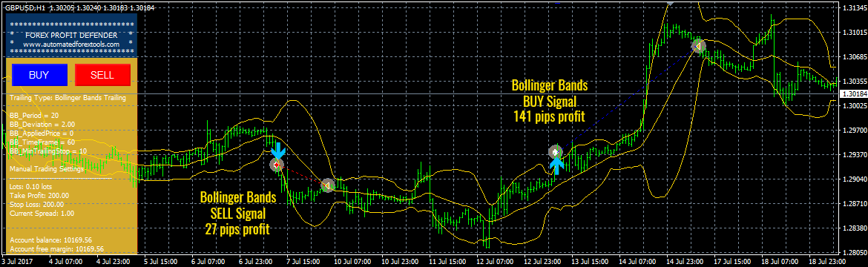Click the '6 Jul 23:00' time axis label
The width and height of the screenshot is (868, 267).
pyautogui.click(x=256, y=261)
